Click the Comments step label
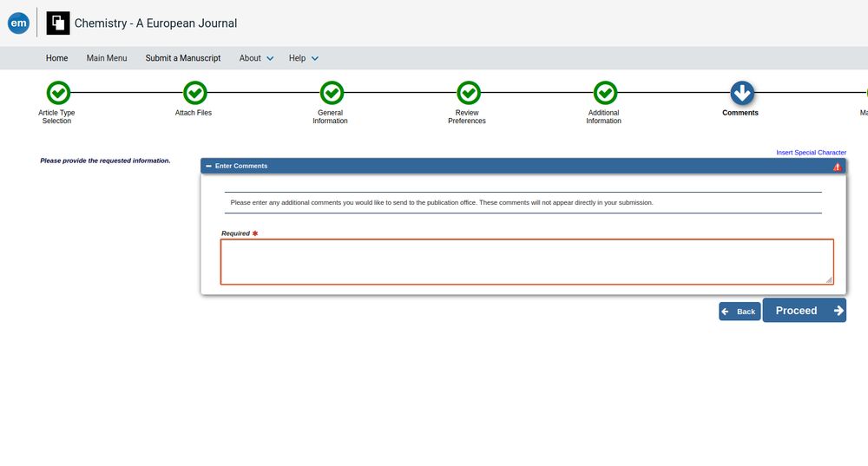Viewport: 868px width, 466px height. [740, 113]
